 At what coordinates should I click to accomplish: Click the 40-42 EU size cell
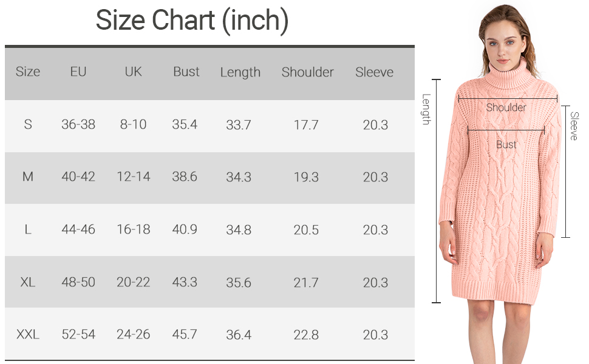pyautogui.click(x=78, y=177)
